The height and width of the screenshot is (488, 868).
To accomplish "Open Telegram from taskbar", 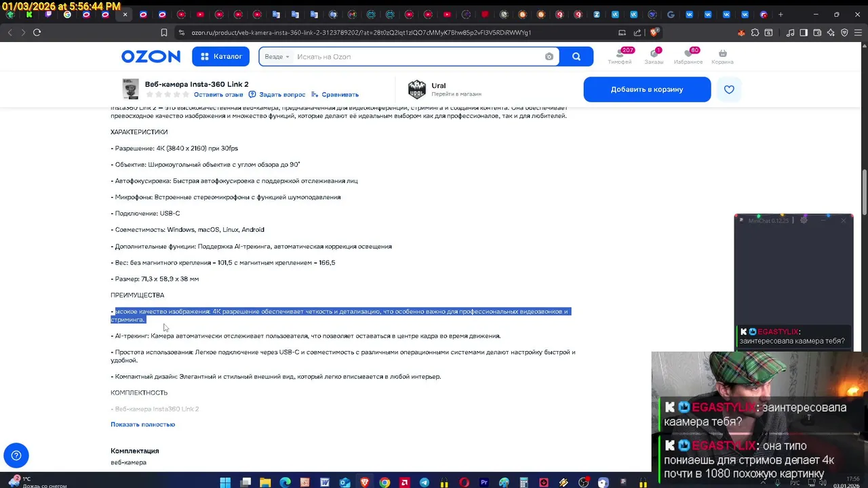I will 425,482.
